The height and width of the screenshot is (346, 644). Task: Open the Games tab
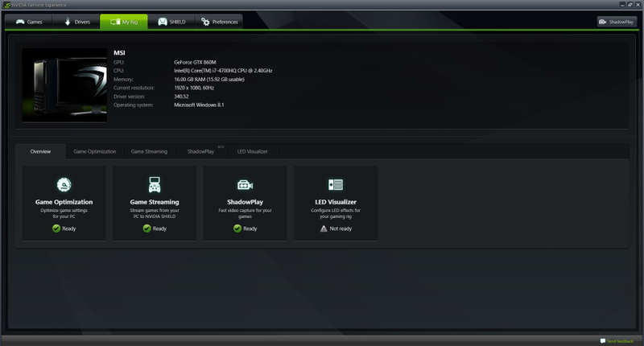pos(29,22)
